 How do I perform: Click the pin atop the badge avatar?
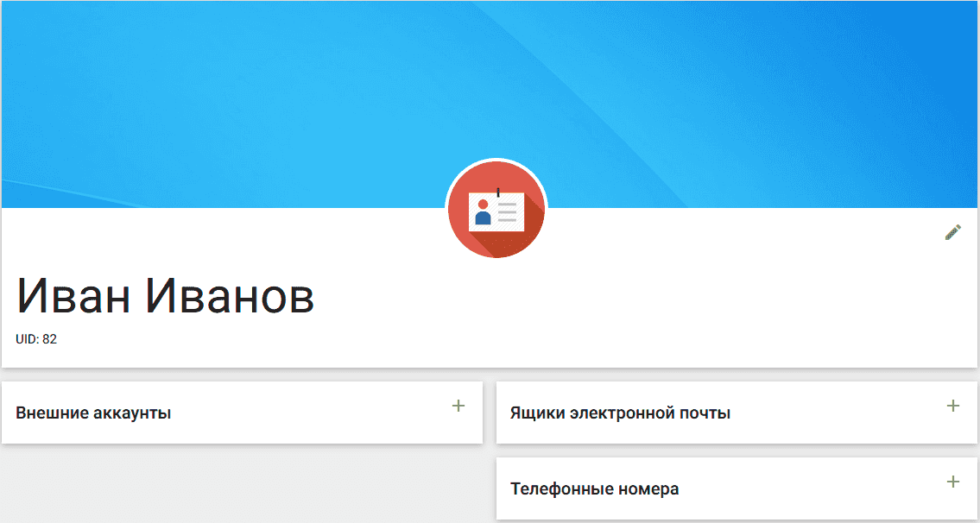497,192
